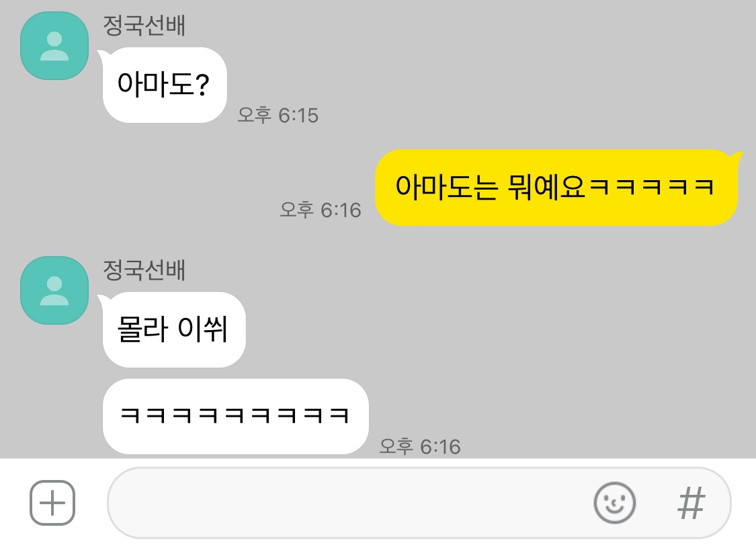This screenshot has height=558, width=756.
Task: Open 정국선배 profile avatar beside 아마도? message
Action: click(x=54, y=46)
